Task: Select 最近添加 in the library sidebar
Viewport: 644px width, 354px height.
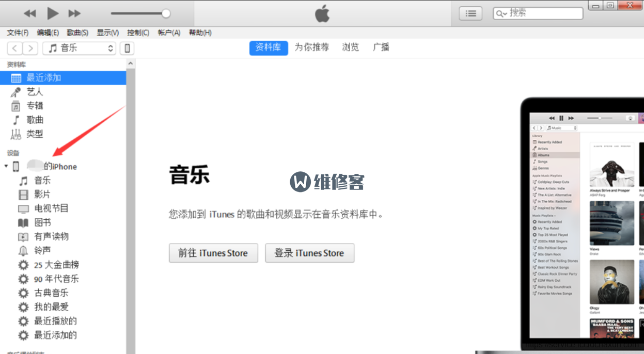Action: point(63,78)
